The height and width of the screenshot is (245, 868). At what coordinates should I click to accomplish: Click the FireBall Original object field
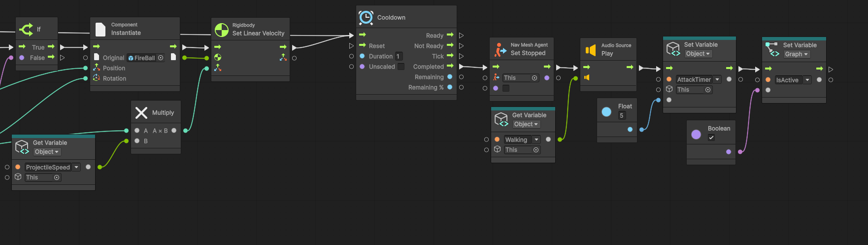click(x=146, y=58)
